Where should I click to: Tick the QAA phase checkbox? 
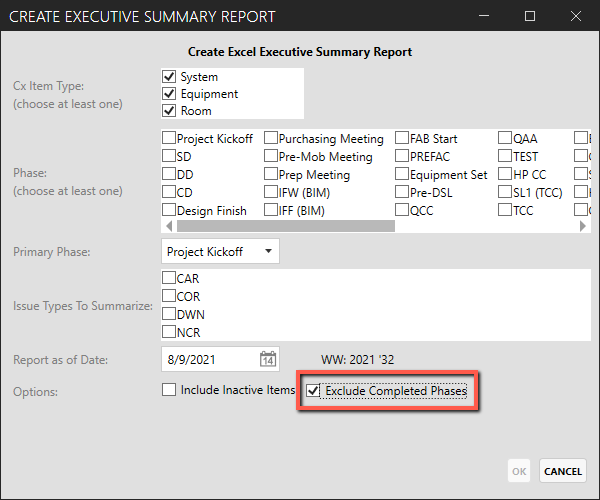pos(505,139)
